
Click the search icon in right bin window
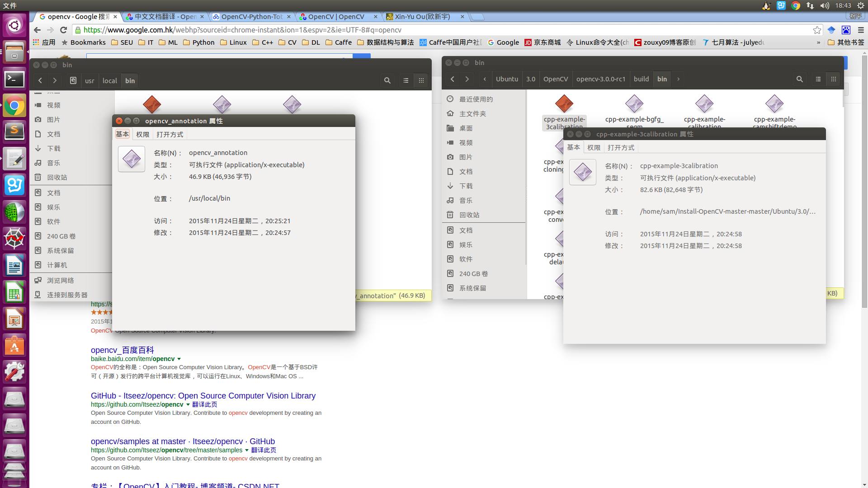(x=800, y=79)
